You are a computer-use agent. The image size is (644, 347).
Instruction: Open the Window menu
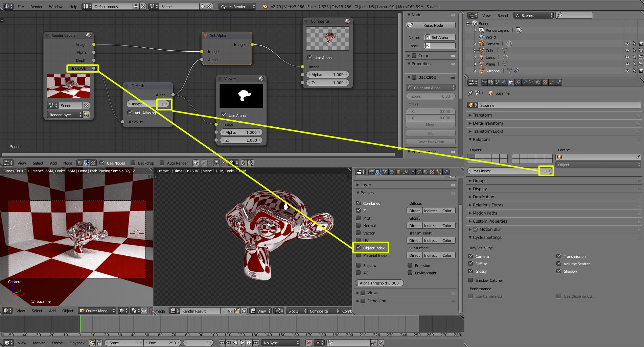pyautogui.click(x=56, y=6)
